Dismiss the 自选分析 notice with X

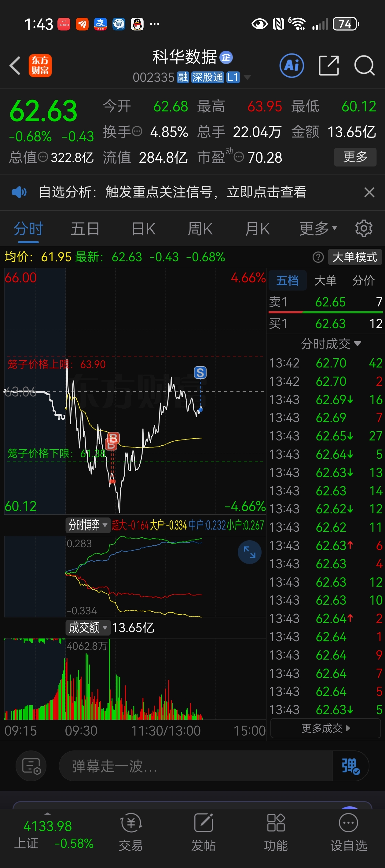pos(369,192)
